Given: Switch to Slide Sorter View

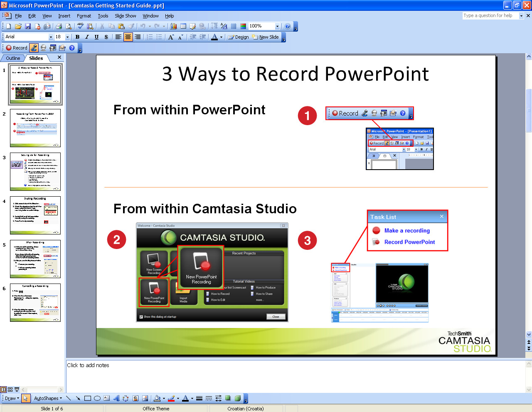Looking at the screenshot, I should tap(10, 390).
